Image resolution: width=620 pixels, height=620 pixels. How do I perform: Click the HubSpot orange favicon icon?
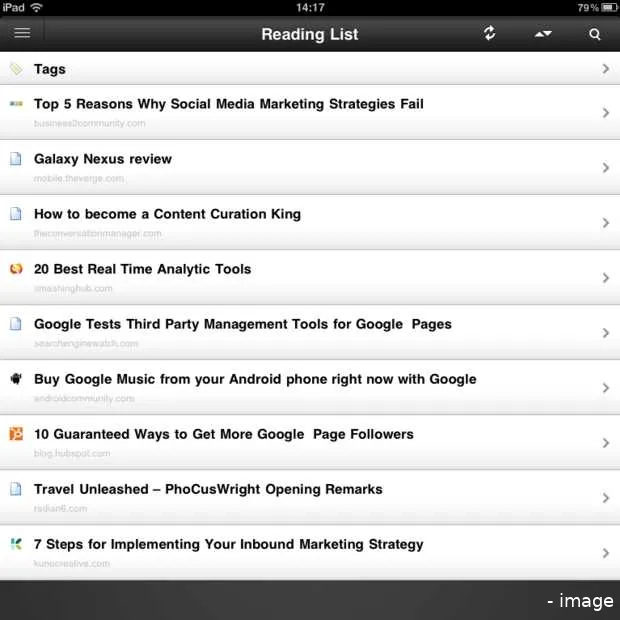coord(16,433)
